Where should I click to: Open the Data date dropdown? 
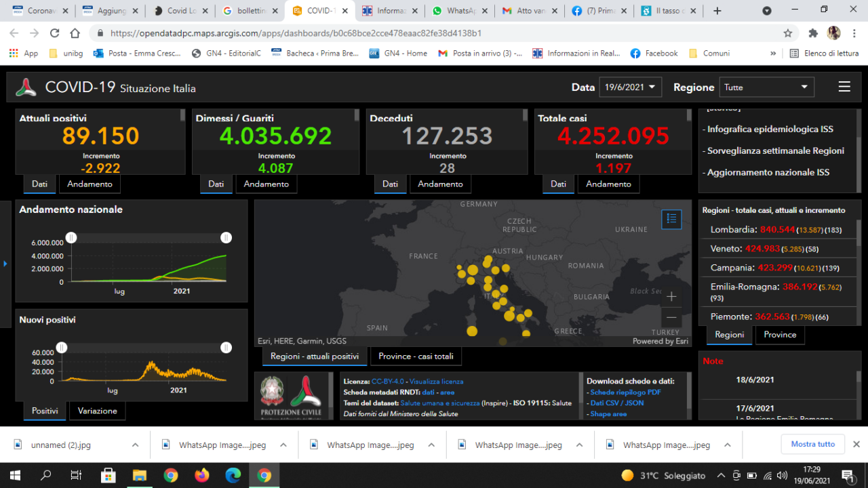tap(630, 87)
